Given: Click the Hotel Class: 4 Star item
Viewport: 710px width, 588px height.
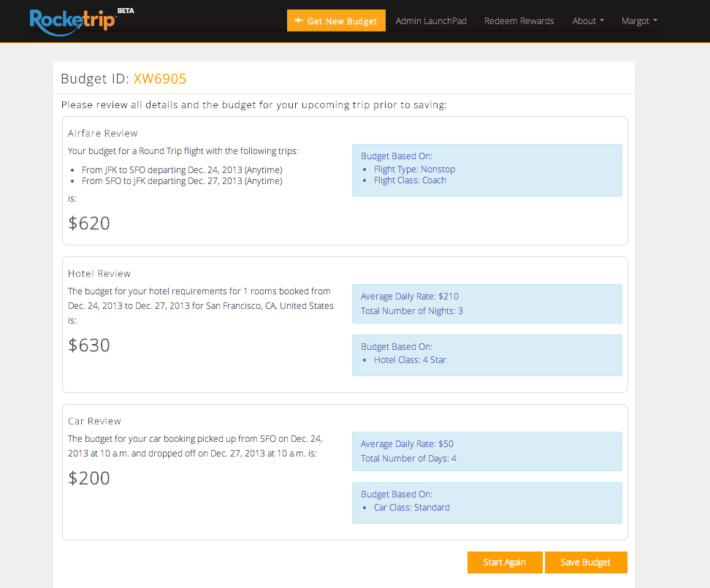Looking at the screenshot, I should [410, 360].
